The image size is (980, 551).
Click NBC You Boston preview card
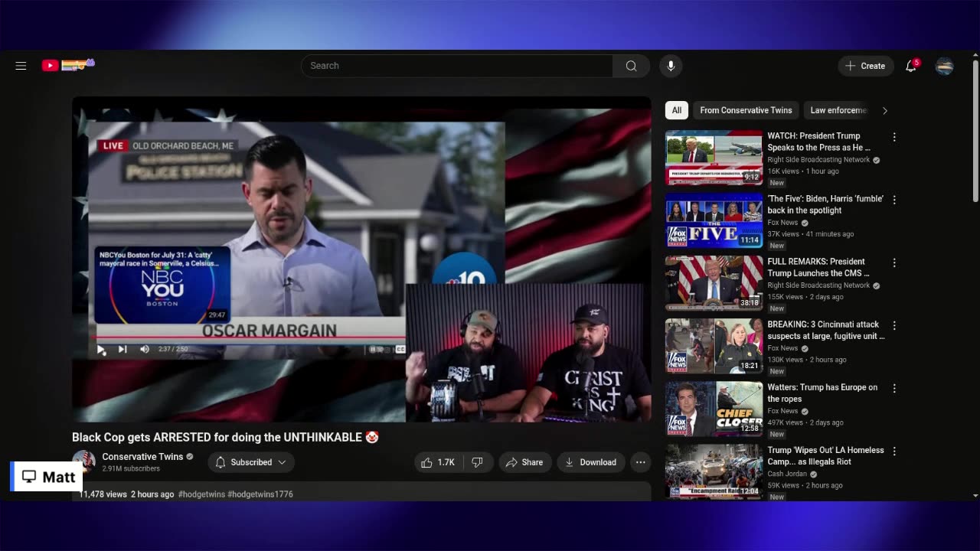coord(162,285)
